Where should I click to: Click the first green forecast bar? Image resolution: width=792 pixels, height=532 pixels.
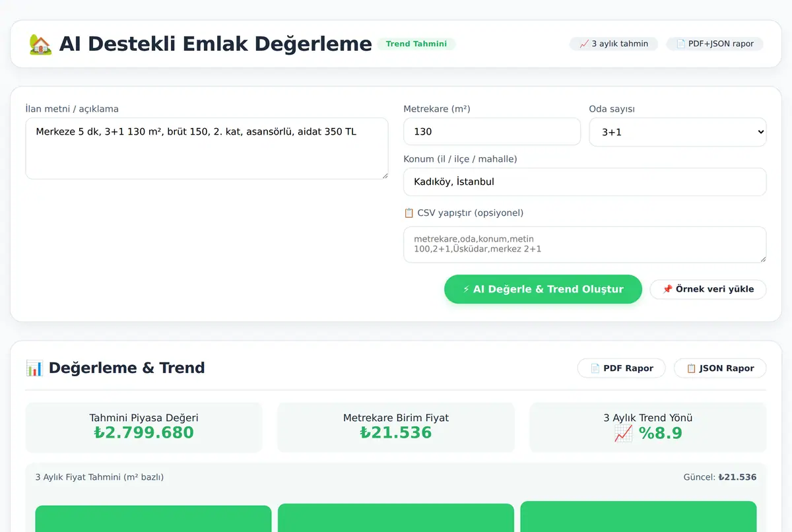[x=153, y=519]
